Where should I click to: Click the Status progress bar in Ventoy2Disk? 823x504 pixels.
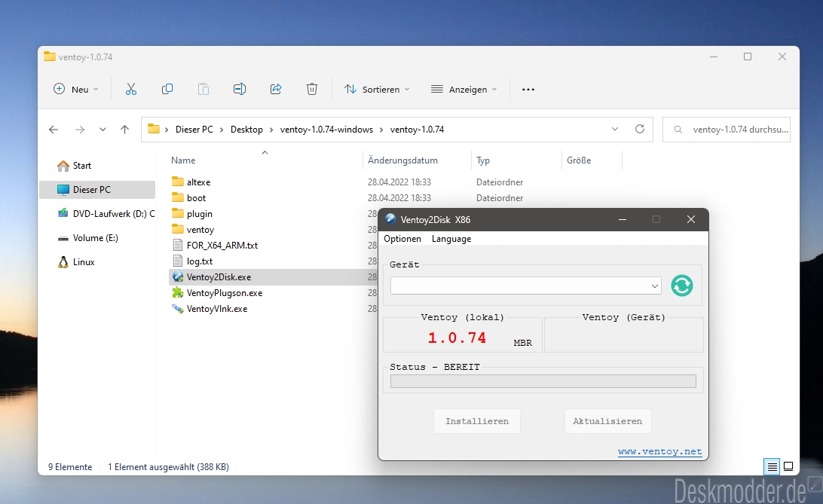543,381
